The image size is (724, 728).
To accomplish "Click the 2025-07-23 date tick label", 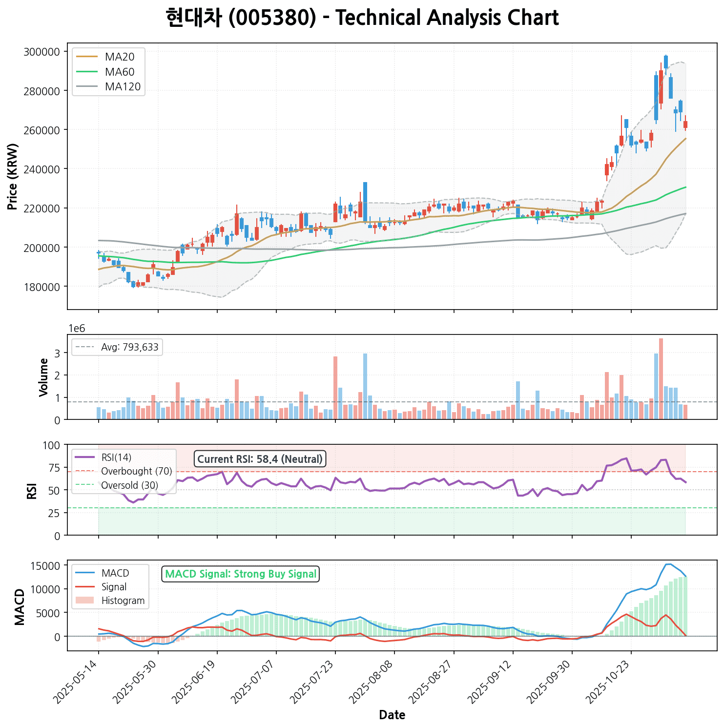I will [x=313, y=681].
